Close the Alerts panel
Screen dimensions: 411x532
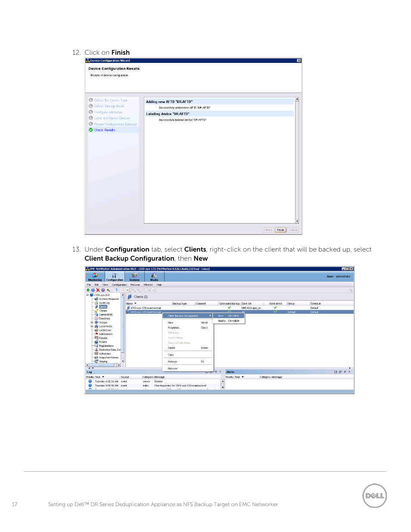click(x=349, y=372)
